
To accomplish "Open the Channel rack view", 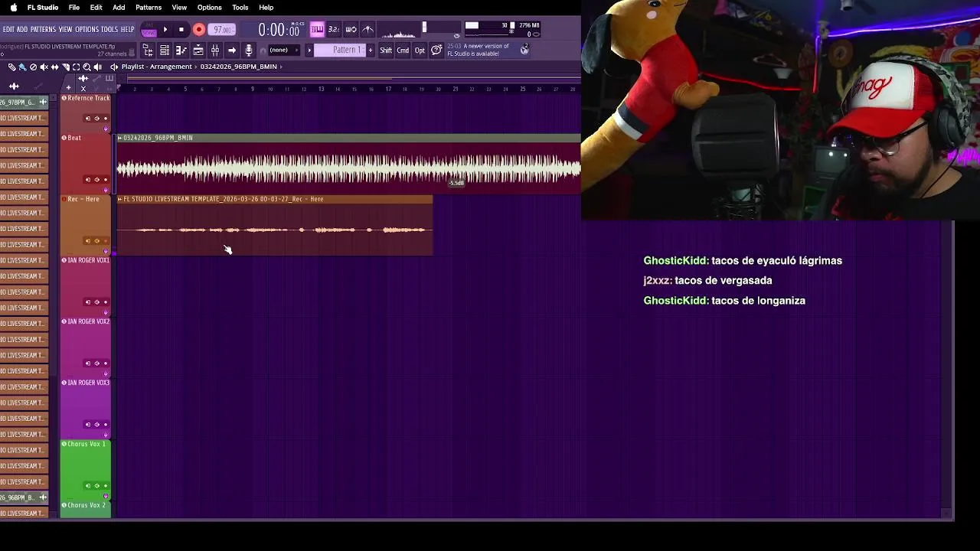I will (x=165, y=50).
